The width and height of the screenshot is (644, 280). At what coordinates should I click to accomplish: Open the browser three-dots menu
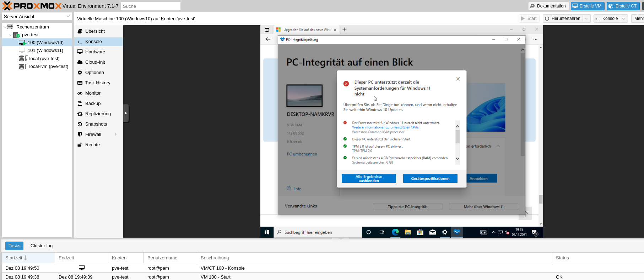pyautogui.click(x=535, y=39)
